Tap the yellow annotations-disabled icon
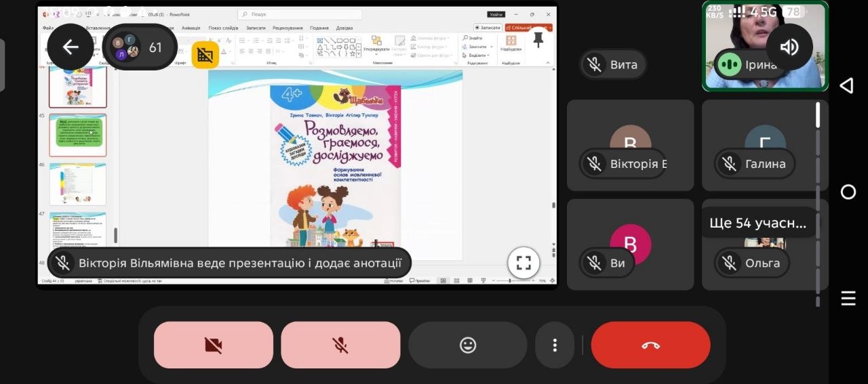The width and height of the screenshot is (868, 384). point(205,55)
